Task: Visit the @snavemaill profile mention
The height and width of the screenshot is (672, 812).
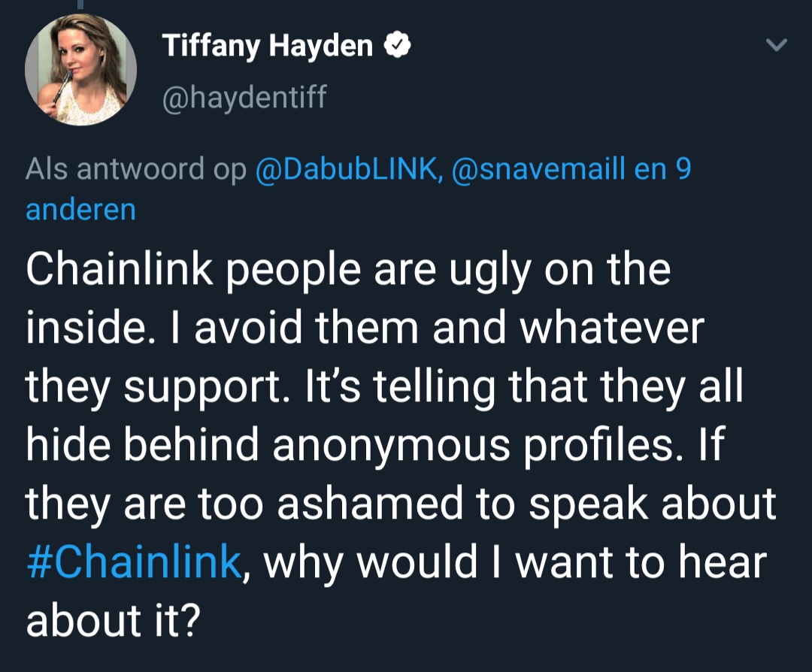Action: (x=538, y=170)
